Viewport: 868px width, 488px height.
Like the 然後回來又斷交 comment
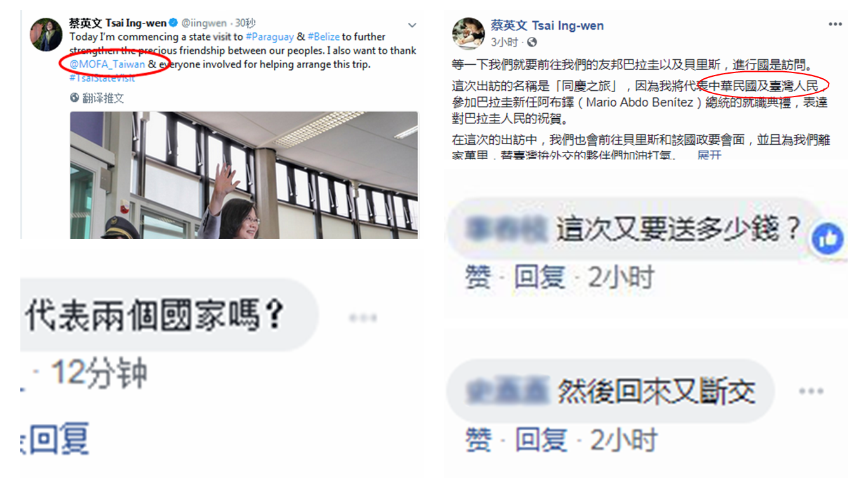click(478, 440)
